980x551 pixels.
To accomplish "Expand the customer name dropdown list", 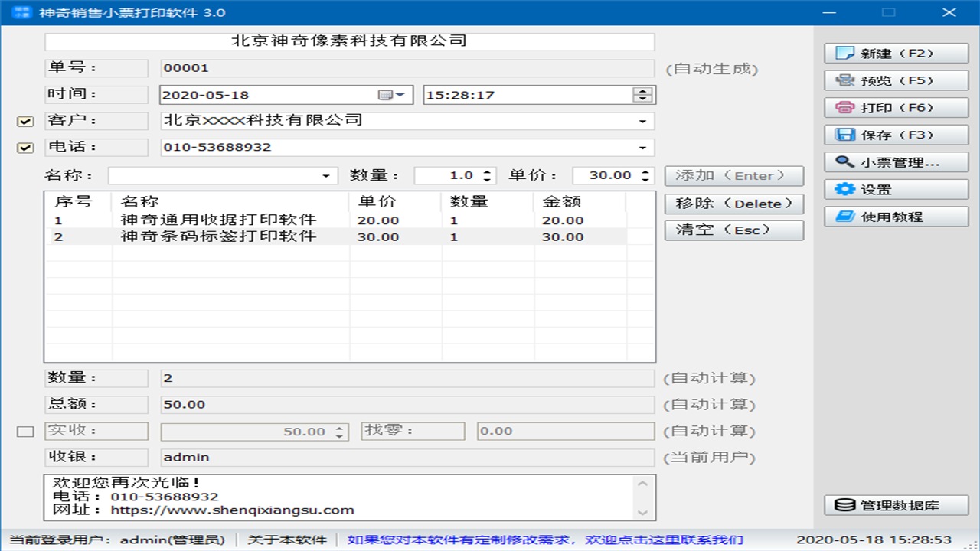I will pyautogui.click(x=642, y=121).
